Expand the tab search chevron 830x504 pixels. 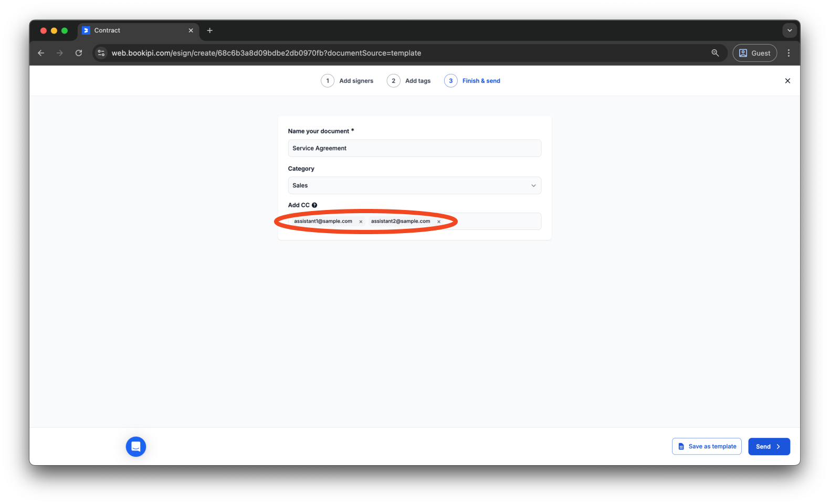790,30
